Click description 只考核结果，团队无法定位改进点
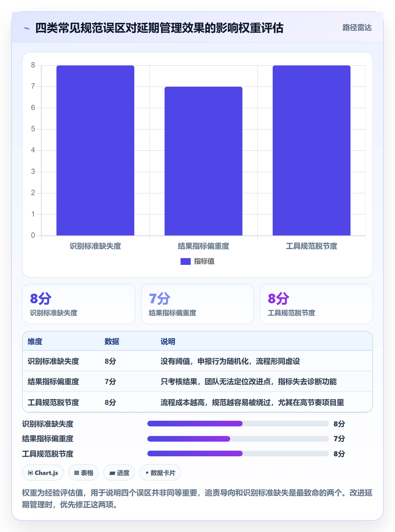 coord(249,381)
